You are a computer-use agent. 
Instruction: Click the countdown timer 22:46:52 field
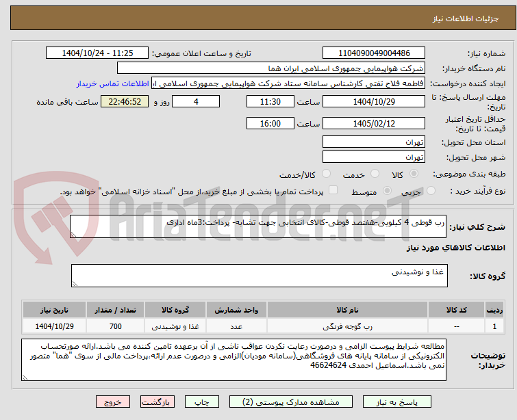pos(125,101)
